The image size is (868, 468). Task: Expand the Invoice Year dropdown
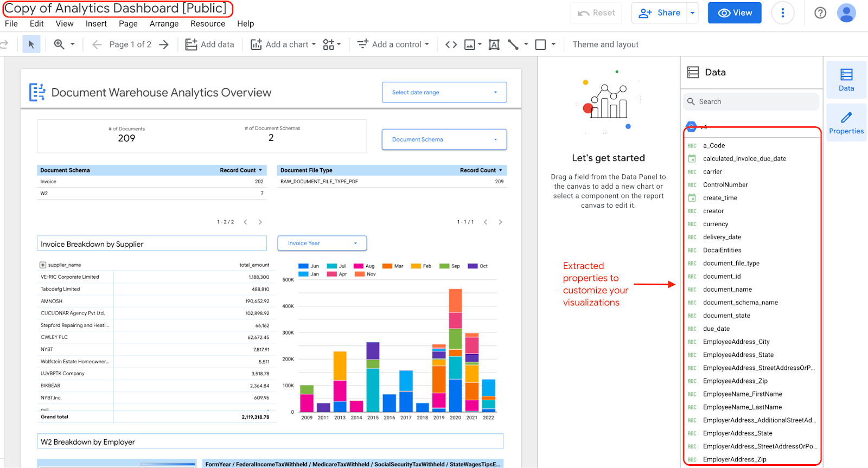[322, 243]
